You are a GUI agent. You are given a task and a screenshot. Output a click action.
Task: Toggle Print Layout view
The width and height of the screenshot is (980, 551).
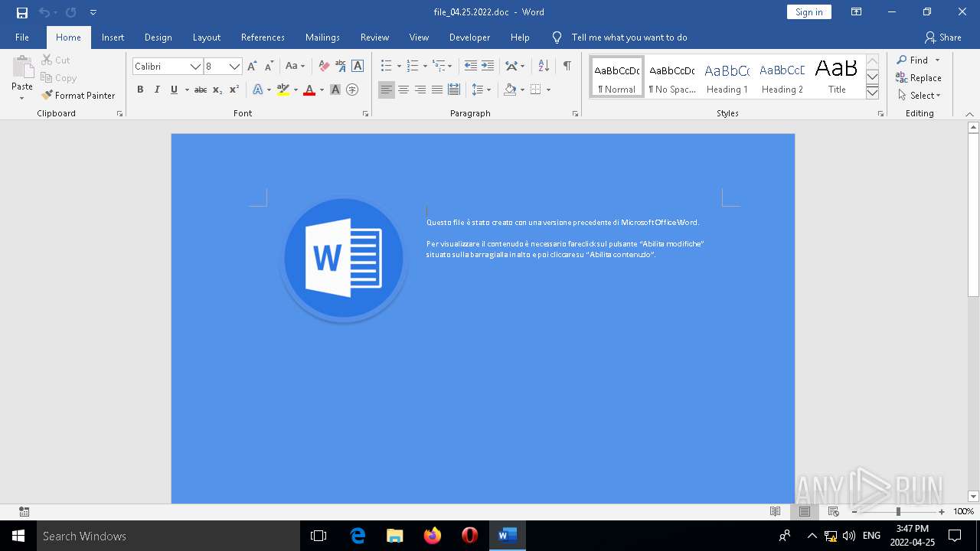[x=805, y=512]
